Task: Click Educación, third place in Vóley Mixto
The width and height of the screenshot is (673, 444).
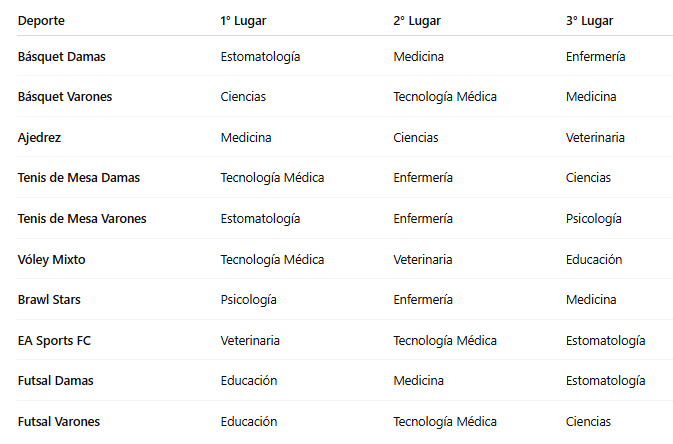Action: (x=594, y=259)
